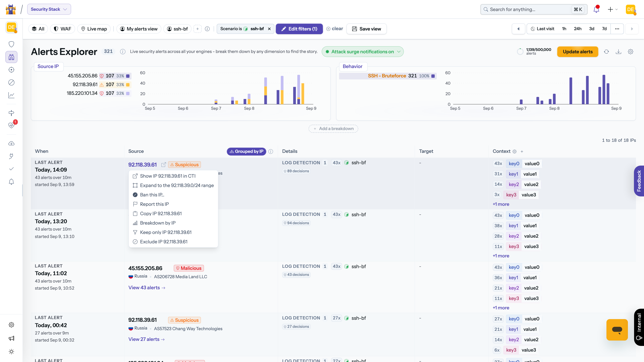
Task: Click Save view button
Action: pos(366,29)
